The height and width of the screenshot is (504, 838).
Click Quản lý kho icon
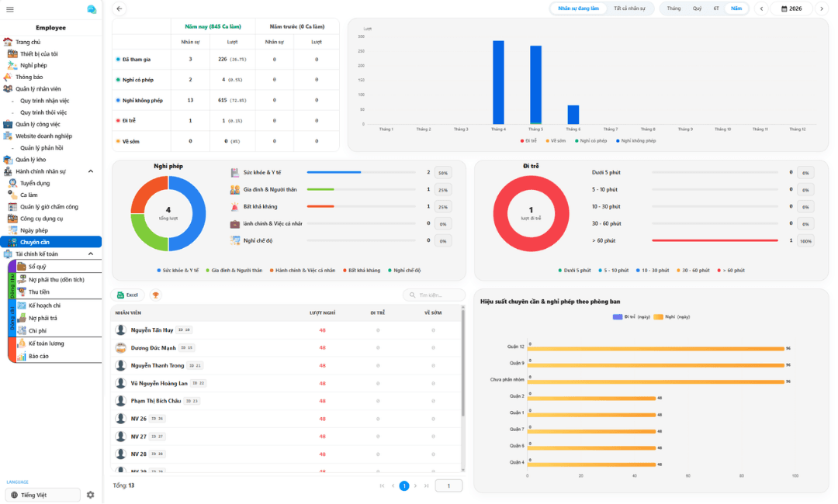(8, 159)
